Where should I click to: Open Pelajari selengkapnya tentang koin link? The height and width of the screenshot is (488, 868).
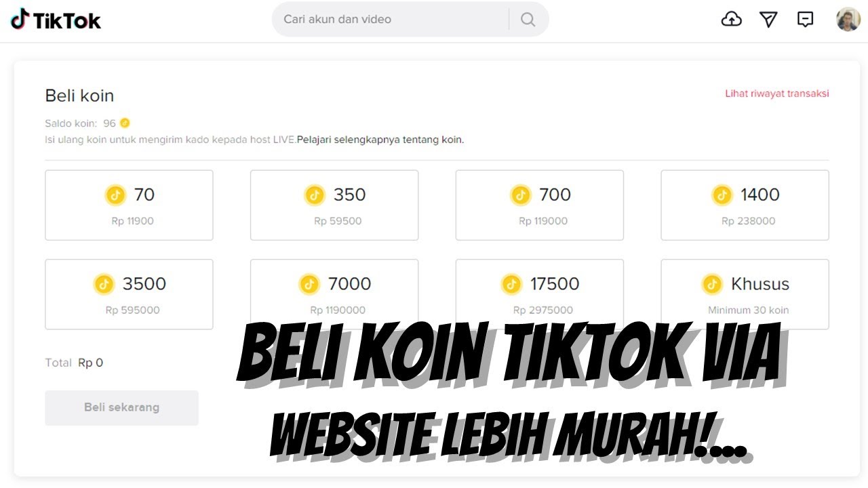click(x=380, y=140)
